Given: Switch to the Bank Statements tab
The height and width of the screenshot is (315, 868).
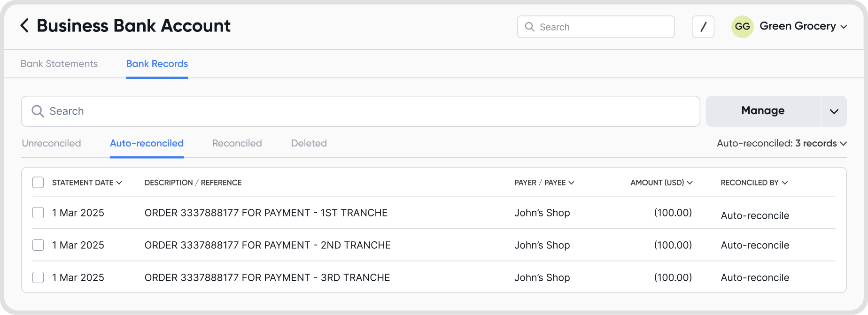Looking at the screenshot, I should click(x=59, y=64).
